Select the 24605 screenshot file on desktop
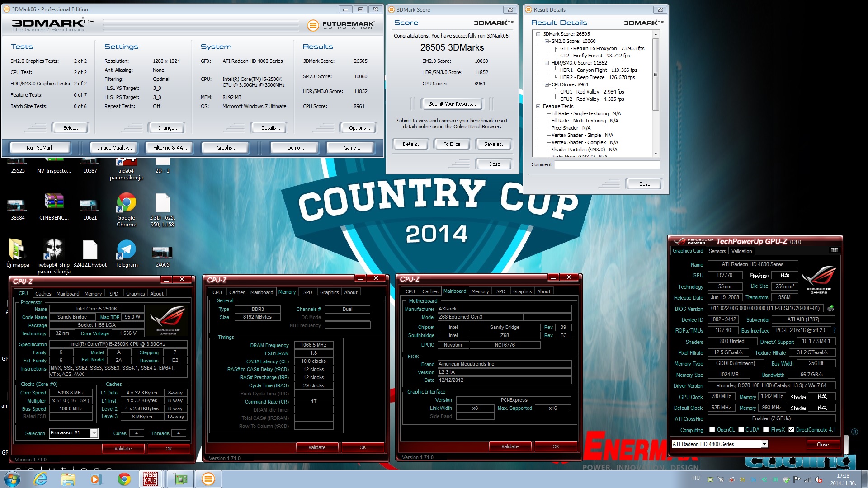Screen dimensions: 868x488 click(x=162, y=253)
